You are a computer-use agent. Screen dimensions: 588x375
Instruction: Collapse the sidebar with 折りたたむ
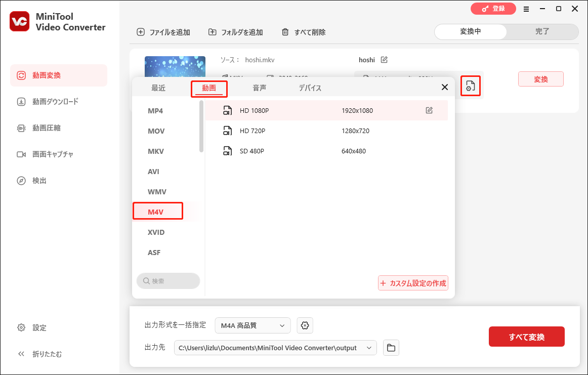point(39,354)
